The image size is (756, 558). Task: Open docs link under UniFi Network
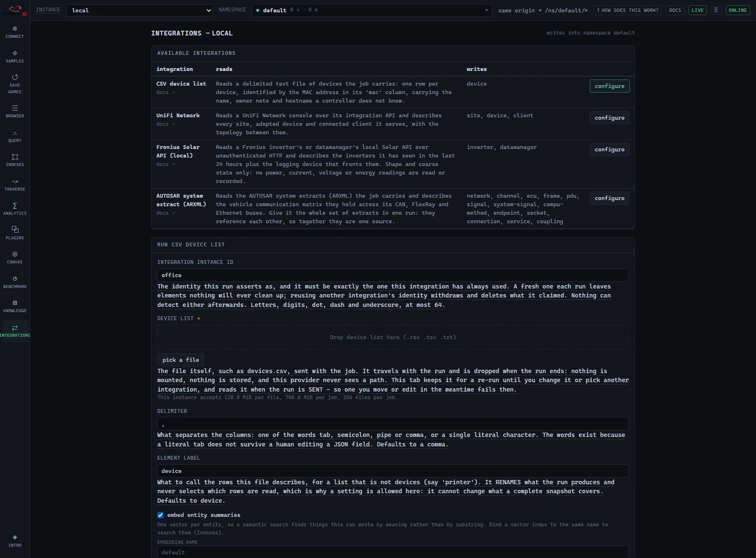coord(166,124)
